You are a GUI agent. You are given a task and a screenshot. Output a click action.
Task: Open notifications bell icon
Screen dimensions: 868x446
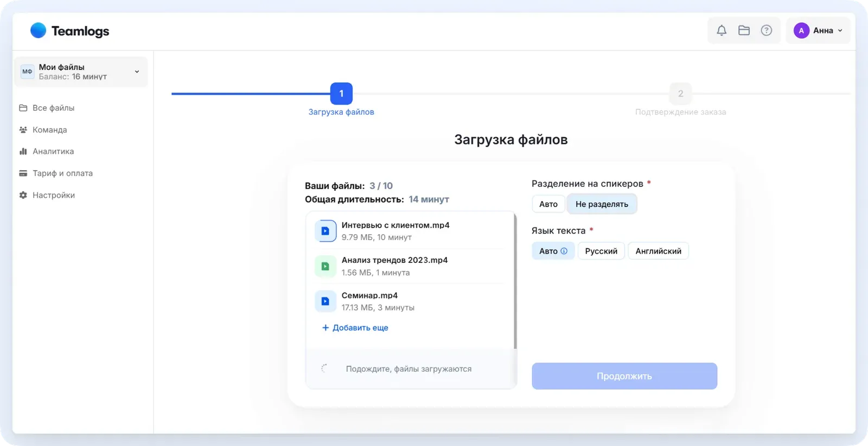722,30
